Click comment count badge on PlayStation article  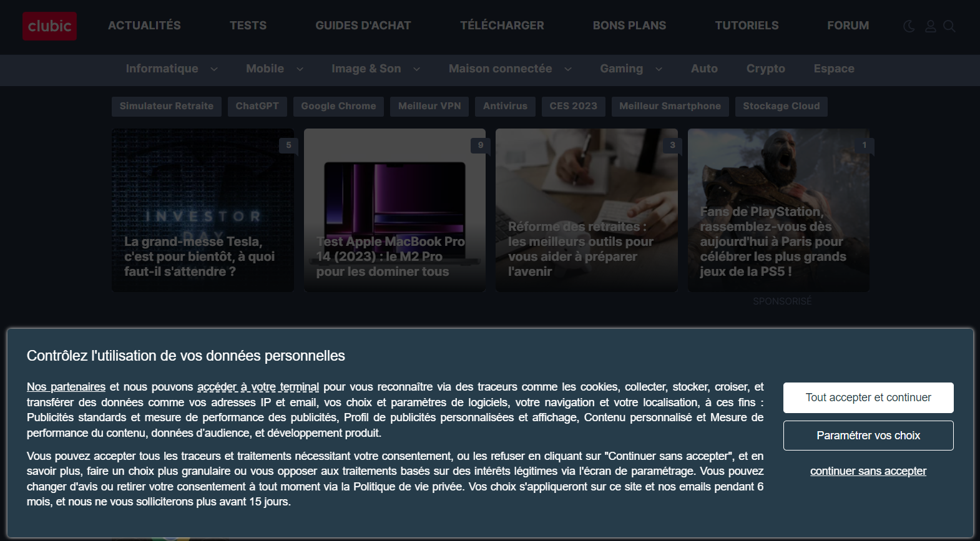pyautogui.click(x=864, y=145)
